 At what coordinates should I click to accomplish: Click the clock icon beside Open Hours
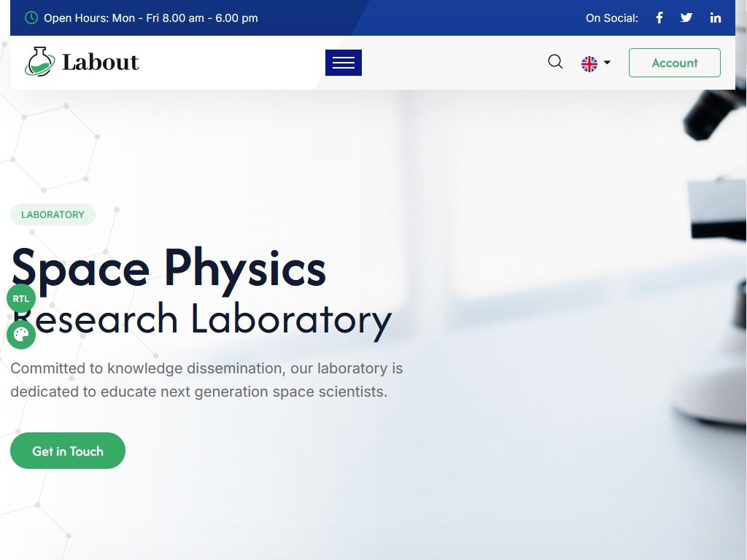(x=31, y=17)
